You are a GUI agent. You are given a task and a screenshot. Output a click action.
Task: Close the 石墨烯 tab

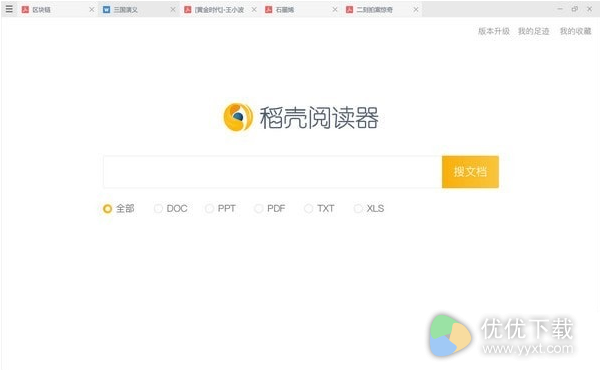click(335, 10)
